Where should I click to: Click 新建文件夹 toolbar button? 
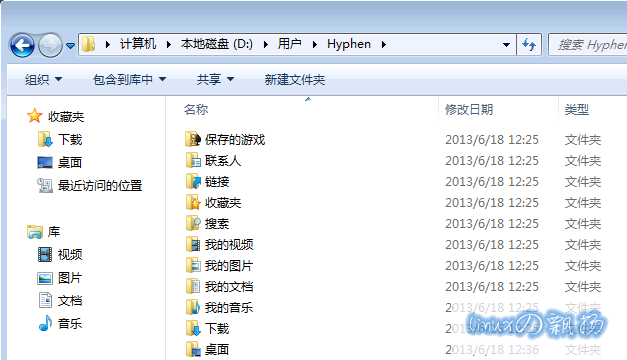point(295,80)
